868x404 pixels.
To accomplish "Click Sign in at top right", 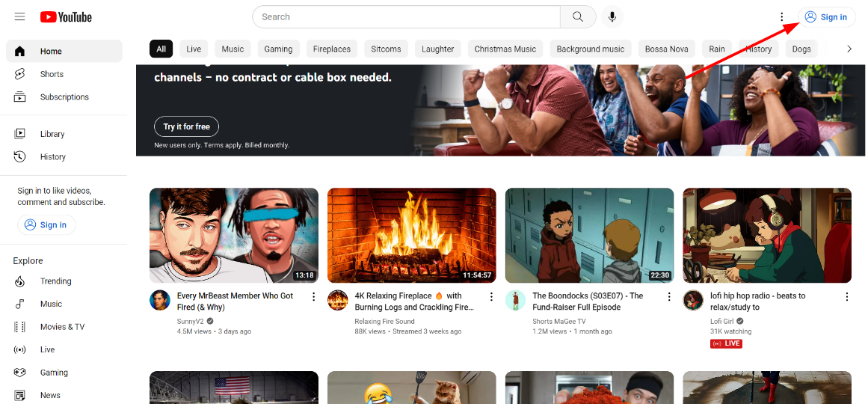I will point(826,16).
